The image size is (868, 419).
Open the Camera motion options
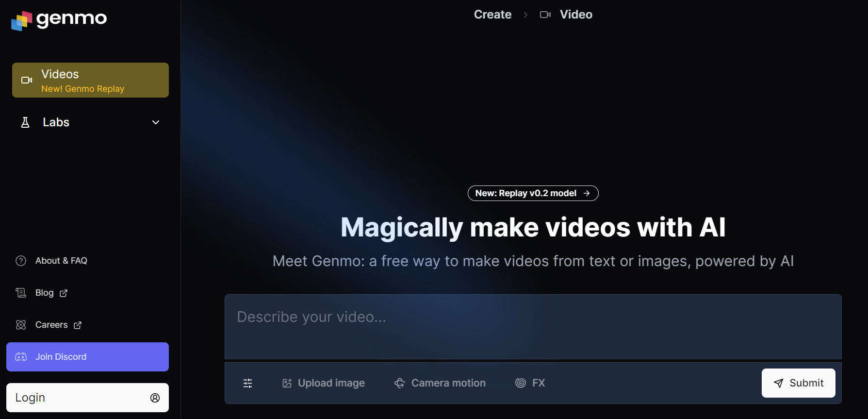click(x=440, y=383)
